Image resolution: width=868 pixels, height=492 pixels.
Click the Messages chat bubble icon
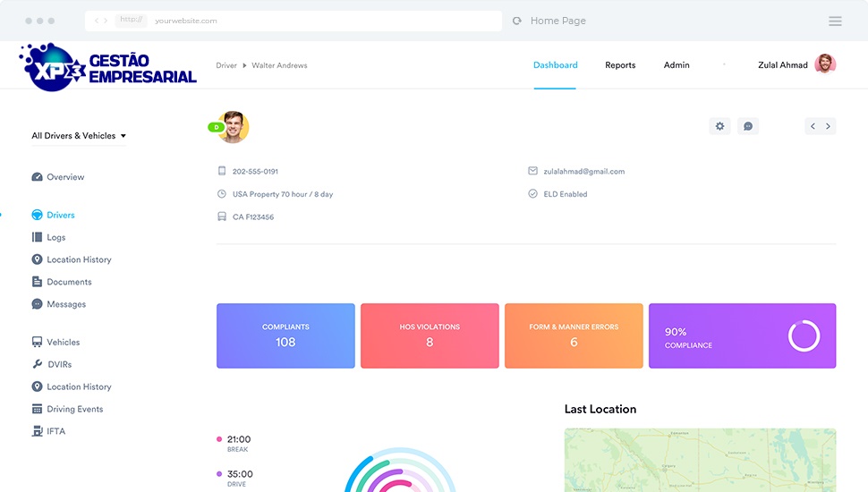37,304
